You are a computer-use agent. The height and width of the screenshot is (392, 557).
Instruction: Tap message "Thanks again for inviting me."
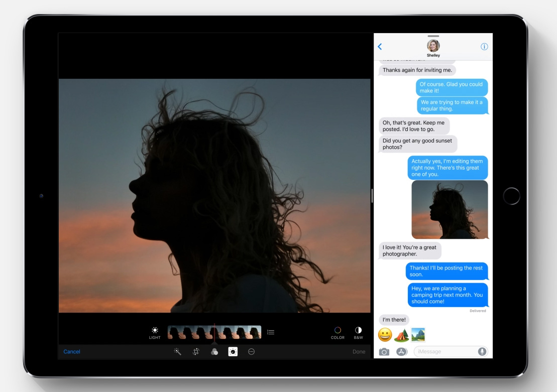pos(417,70)
